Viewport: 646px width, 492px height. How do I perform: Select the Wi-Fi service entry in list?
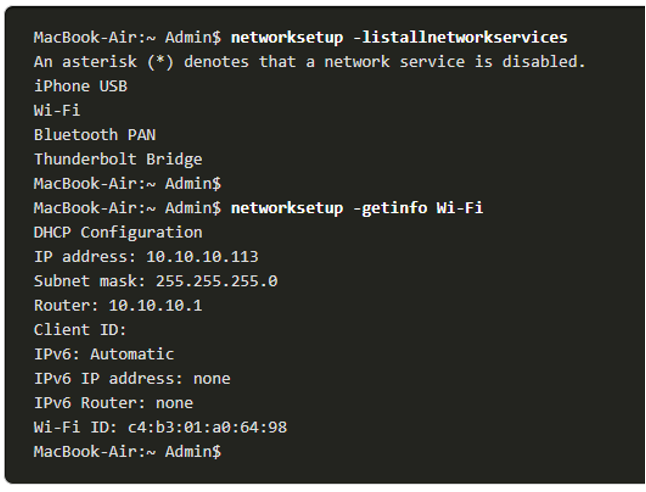[57, 110]
